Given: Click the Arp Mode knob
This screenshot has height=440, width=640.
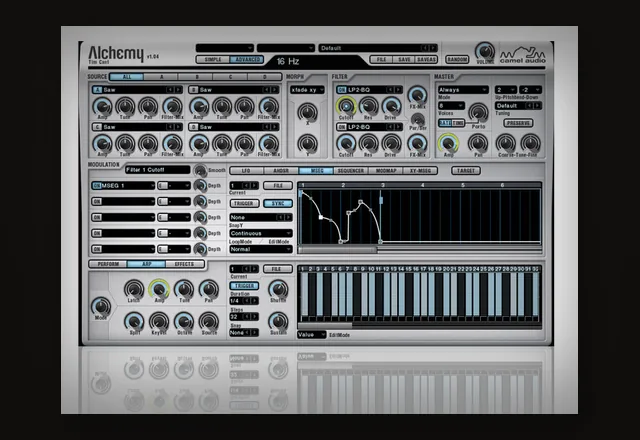Looking at the screenshot, I should click(x=101, y=306).
